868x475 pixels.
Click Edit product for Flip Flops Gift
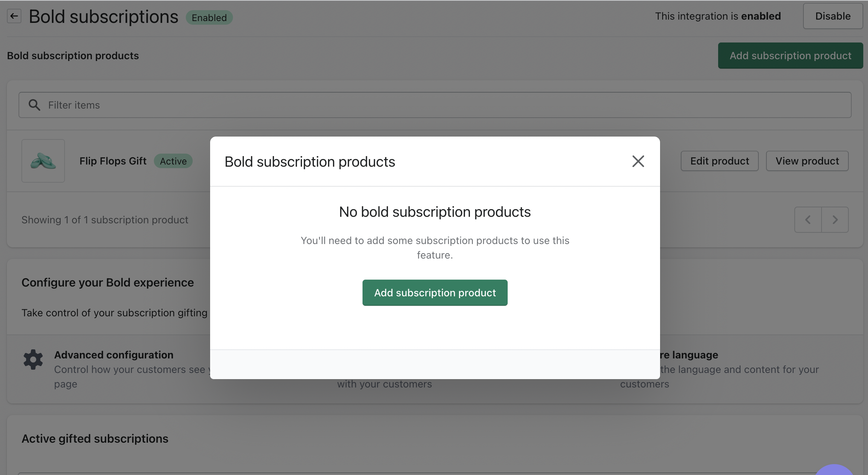[x=720, y=161]
